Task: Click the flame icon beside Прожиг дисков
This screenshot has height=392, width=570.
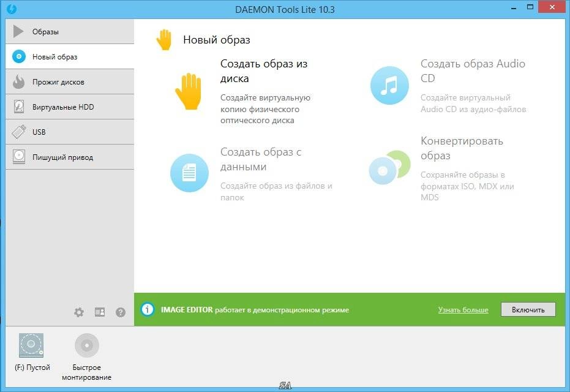Action: [x=18, y=81]
